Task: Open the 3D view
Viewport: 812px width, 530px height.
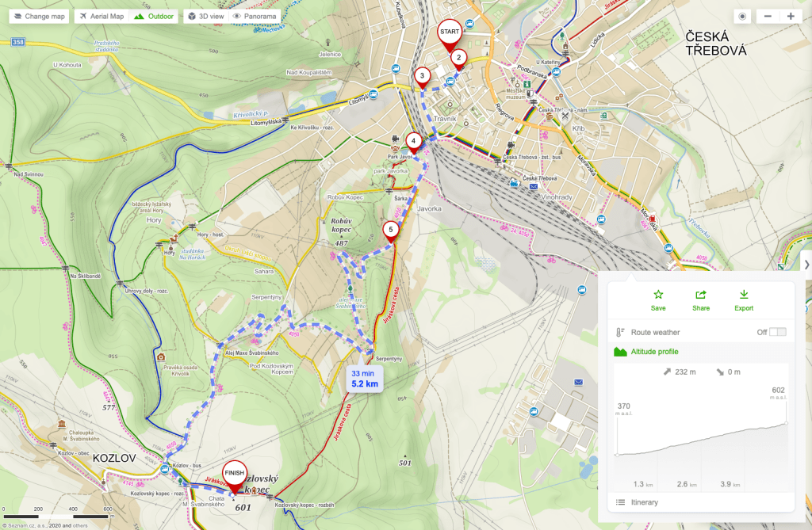Action: (x=206, y=16)
